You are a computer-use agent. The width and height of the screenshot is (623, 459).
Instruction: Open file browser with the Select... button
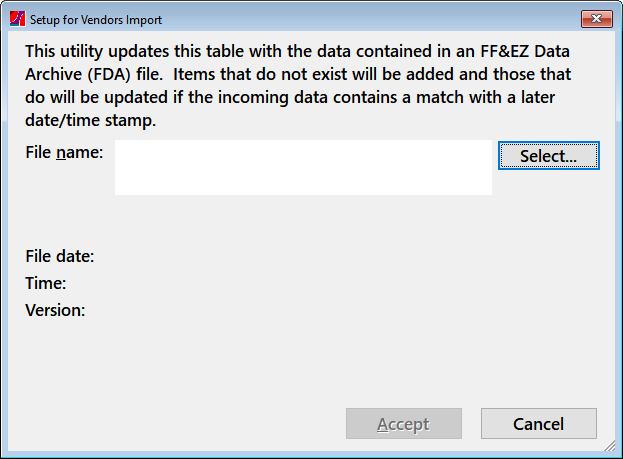549,155
